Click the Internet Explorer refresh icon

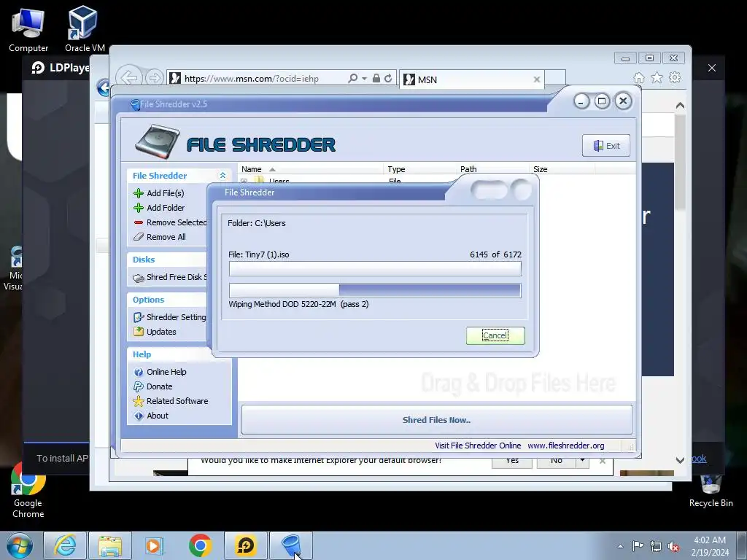click(x=388, y=78)
